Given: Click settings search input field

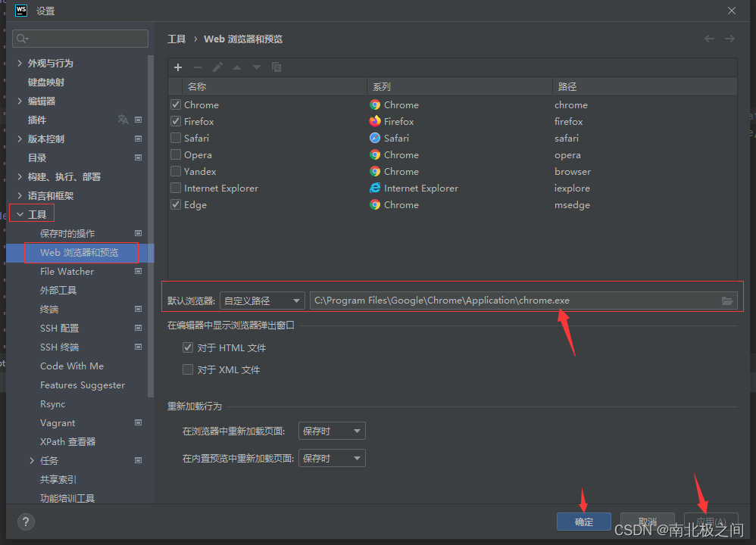Looking at the screenshot, I should tap(80, 39).
